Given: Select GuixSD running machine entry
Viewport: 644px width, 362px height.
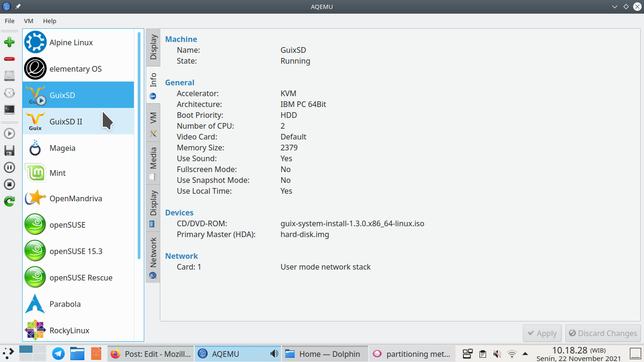Looking at the screenshot, I should point(78,95).
